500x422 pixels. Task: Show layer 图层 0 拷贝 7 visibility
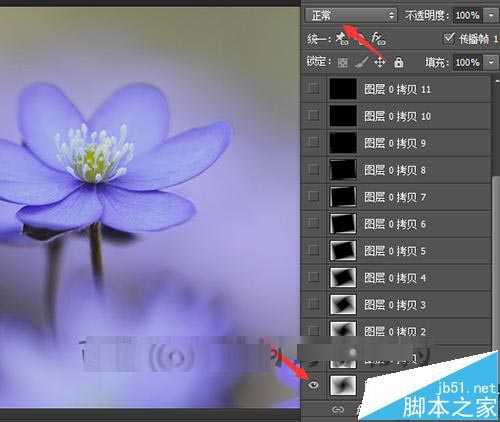(313, 196)
